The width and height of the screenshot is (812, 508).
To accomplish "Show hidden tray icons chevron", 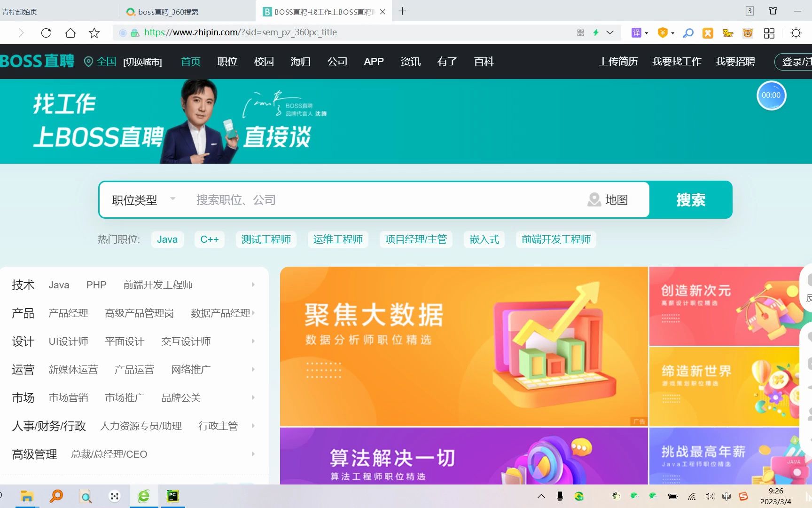I will click(x=541, y=496).
